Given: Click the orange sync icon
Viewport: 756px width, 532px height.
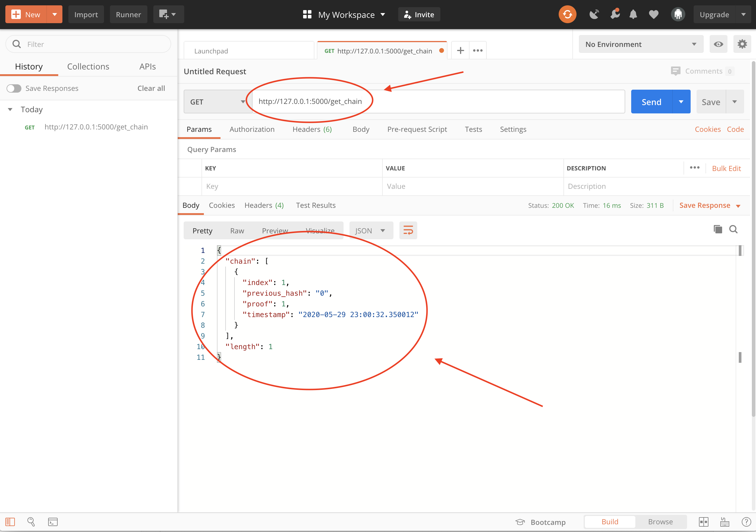Looking at the screenshot, I should (567, 15).
